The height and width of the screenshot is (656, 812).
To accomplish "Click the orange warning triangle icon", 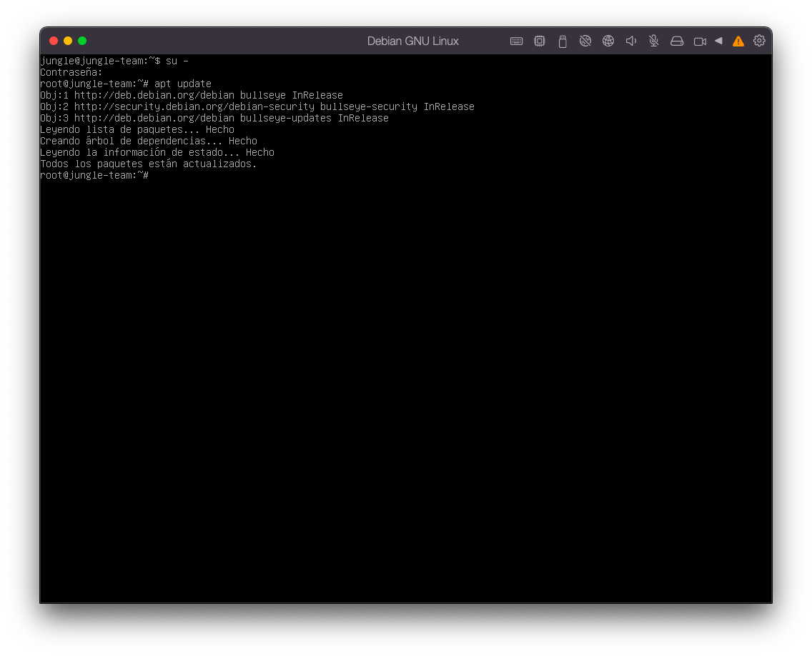I will pyautogui.click(x=738, y=41).
